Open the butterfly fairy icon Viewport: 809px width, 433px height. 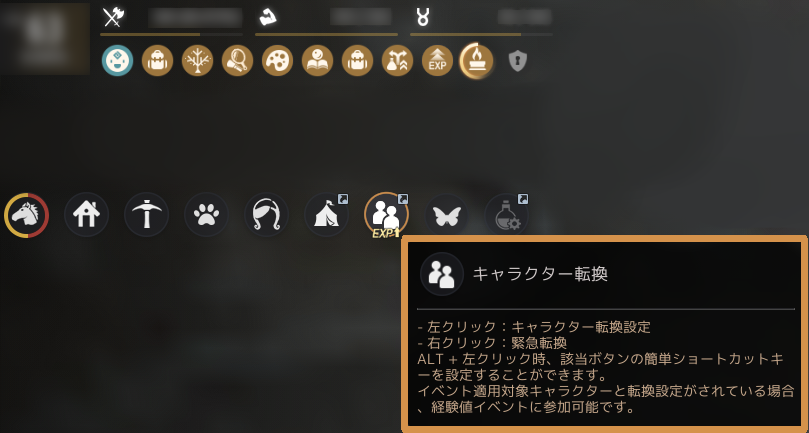(447, 215)
